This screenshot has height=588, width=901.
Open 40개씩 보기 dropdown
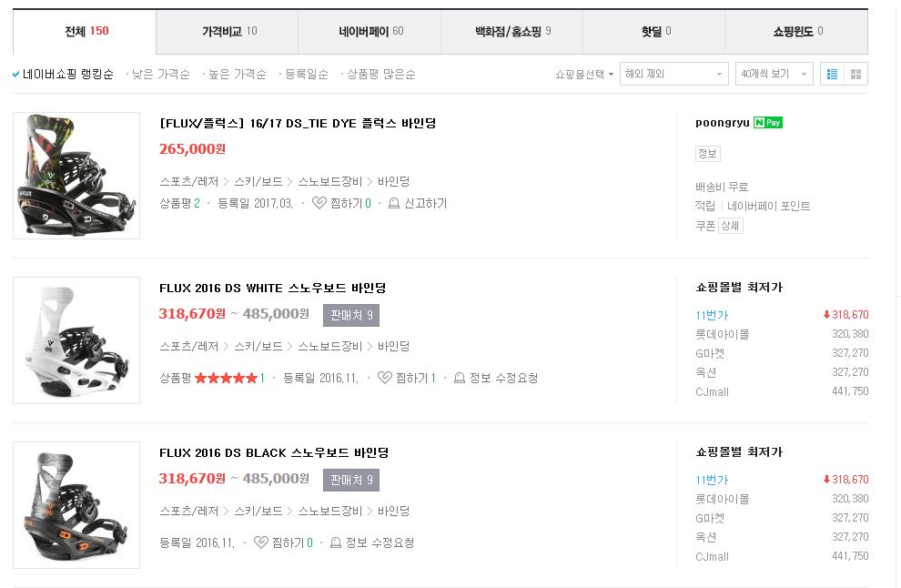pos(774,74)
